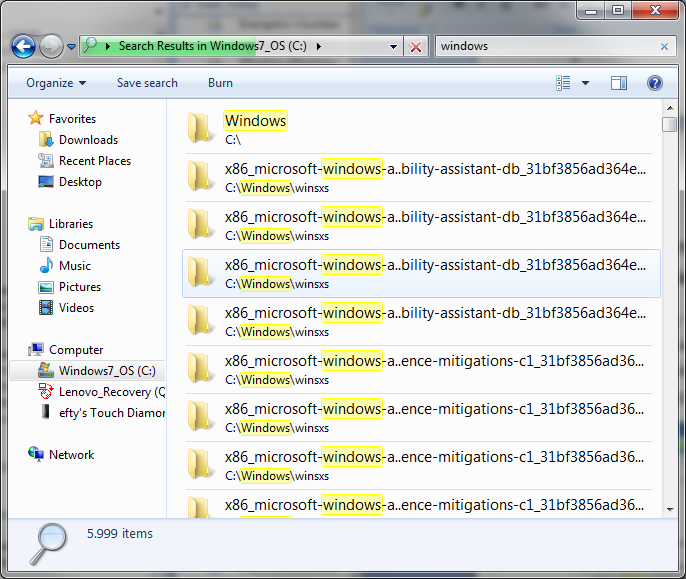The height and width of the screenshot is (579, 686).
Task: Clear the search text with the small x
Action: 664,46
